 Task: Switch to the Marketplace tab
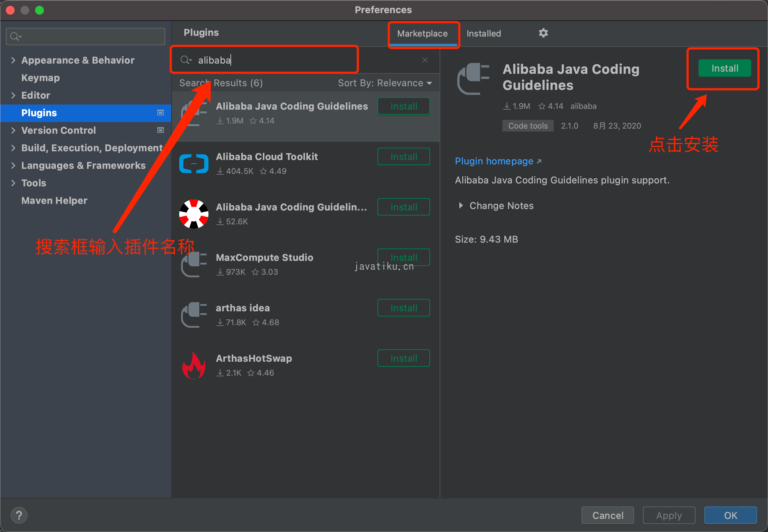click(x=422, y=34)
